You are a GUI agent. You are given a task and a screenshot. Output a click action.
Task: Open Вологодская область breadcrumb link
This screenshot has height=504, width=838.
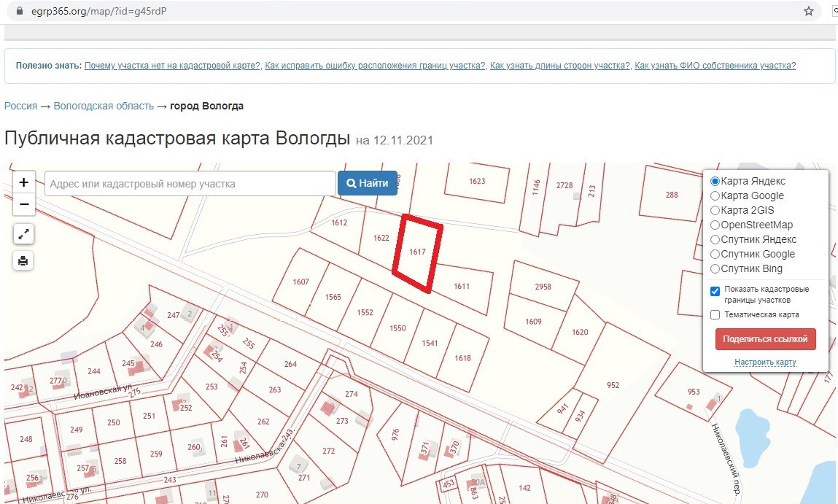click(104, 106)
